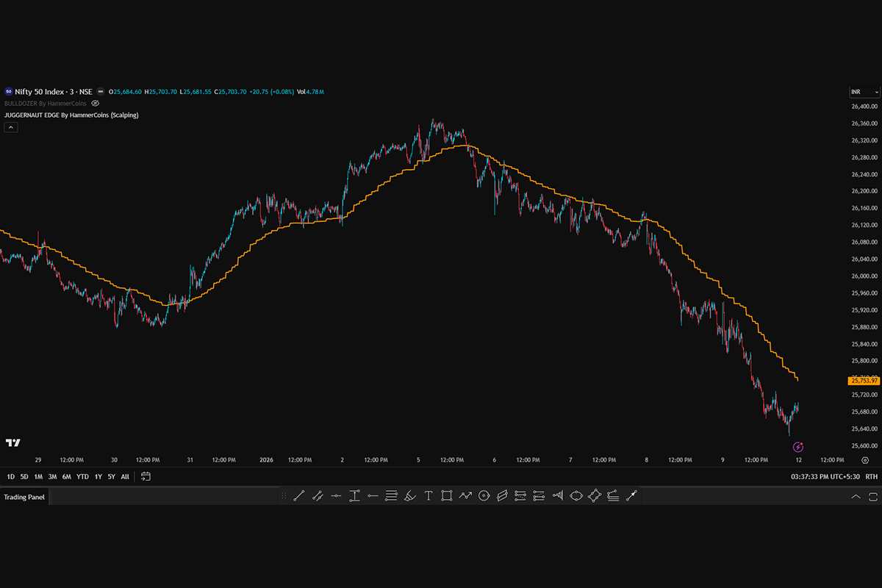This screenshot has width=882, height=588.
Task: Open the INR currency dropdown
Action: click(x=864, y=92)
